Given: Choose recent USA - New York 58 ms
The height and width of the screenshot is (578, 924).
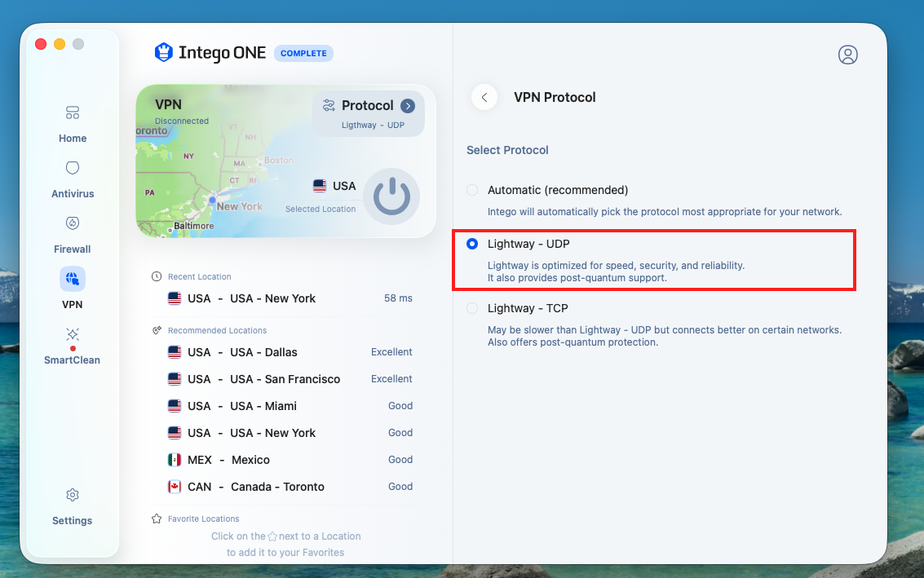Looking at the screenshot, I should point(290,298).
